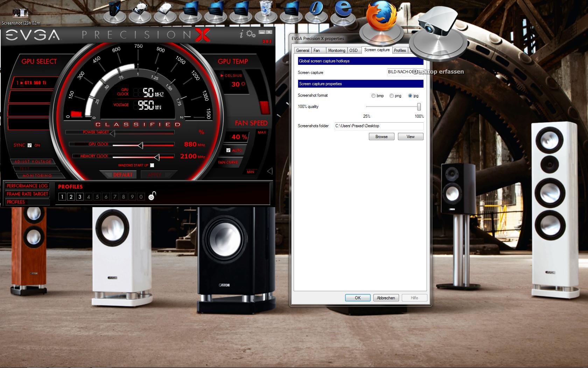
Task: Click the Screen capture hotkey field
Action: [405, 72]
